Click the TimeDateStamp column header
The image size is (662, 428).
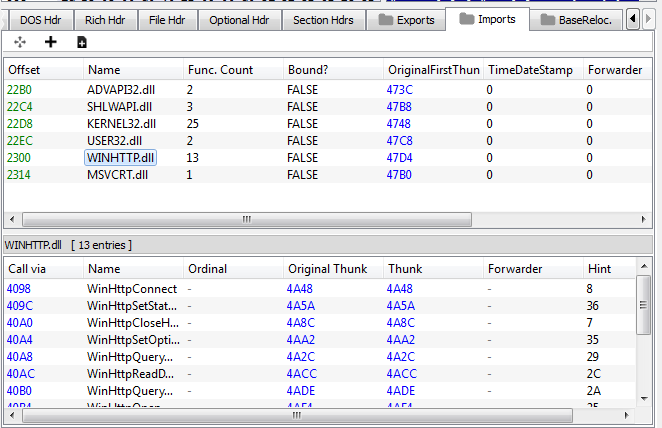coord(533,70)
